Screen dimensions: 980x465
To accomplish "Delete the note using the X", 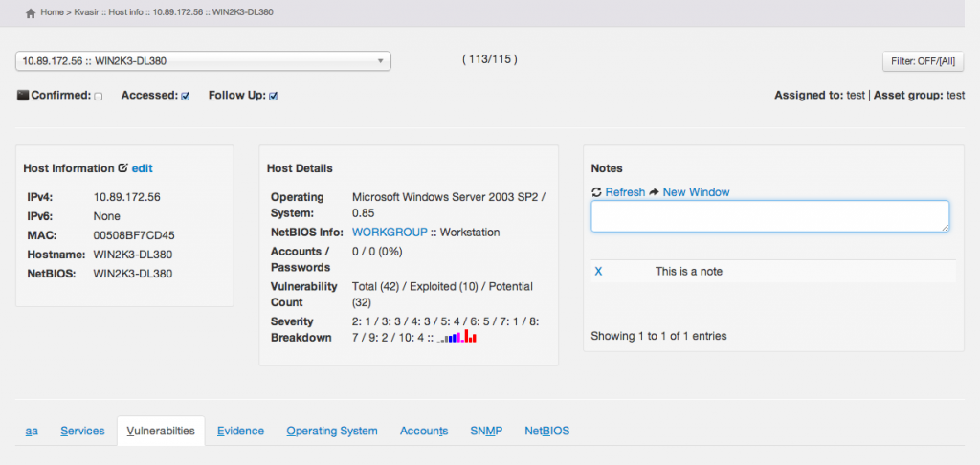I will click(x=599, y=272).
